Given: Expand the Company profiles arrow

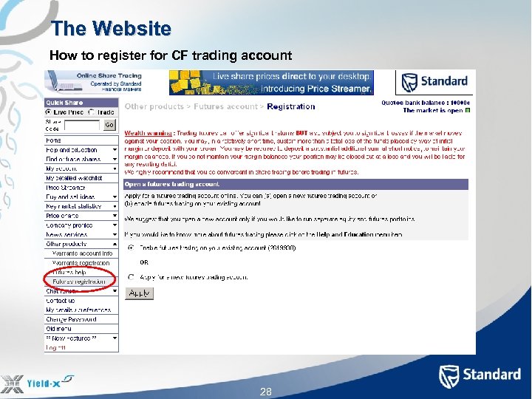Looking at the screenshot, I should pyautogui.click(x=115, y=225).
